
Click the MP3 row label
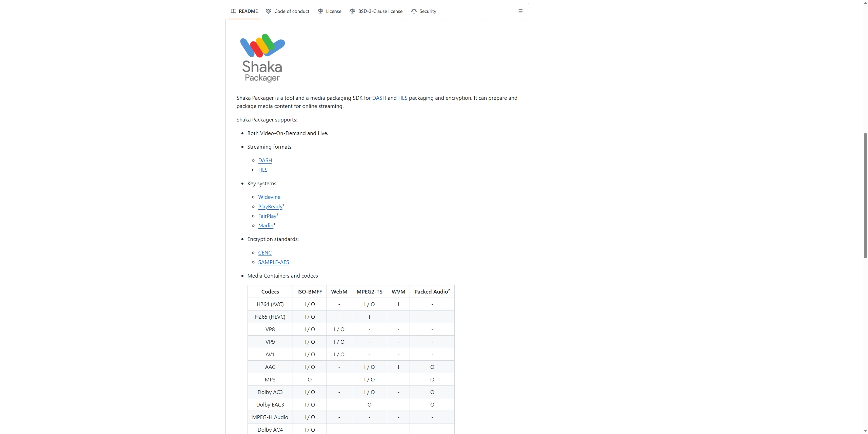click(270, 380)
